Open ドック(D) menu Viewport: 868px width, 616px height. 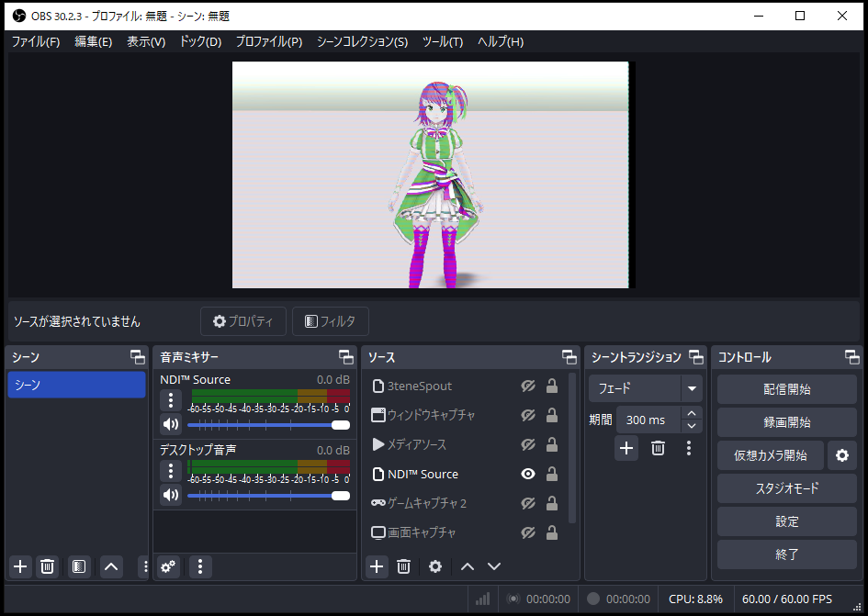[x=200, y=41]
